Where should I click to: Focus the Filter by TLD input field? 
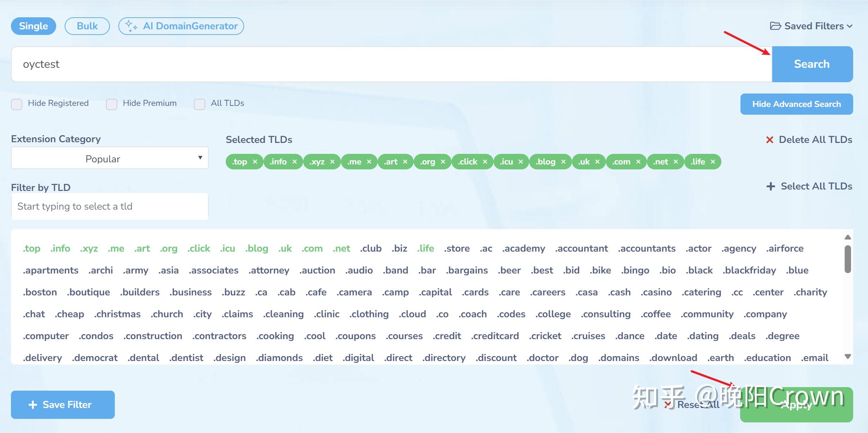(x=110, y=206)
